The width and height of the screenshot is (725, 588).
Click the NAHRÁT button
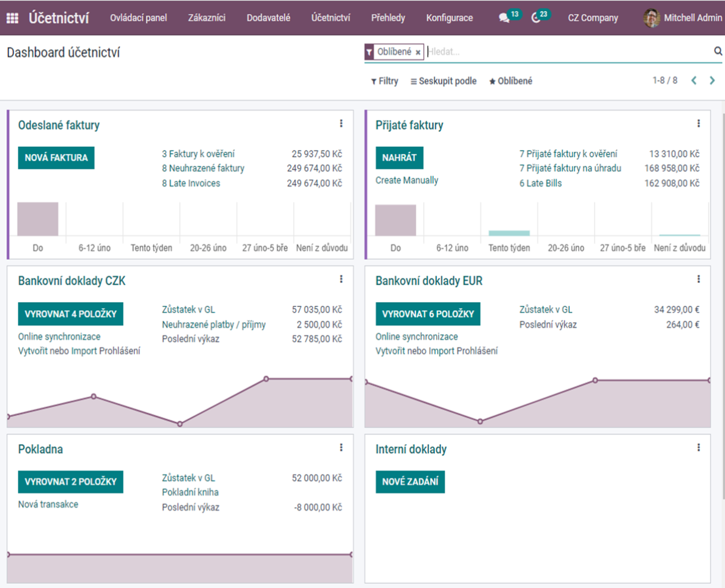coord(399,158)
